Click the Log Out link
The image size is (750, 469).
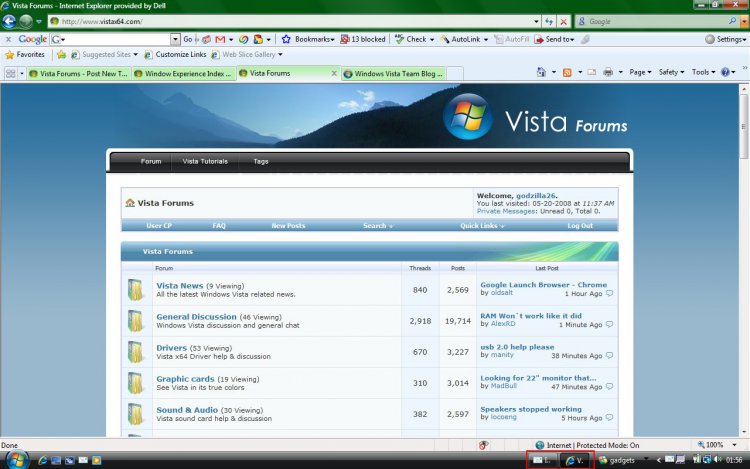point(580,226)
